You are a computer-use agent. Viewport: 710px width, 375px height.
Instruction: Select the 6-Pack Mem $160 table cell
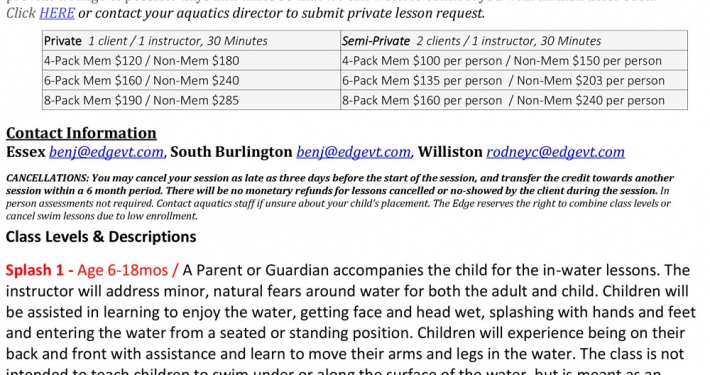coord(191,80)
